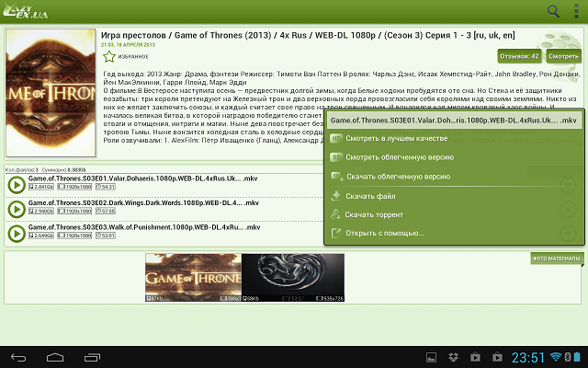Image resolution: width=588 pixels, height=368 pixels.
Task: Tap the Android home button
Action: click(55, 357)
